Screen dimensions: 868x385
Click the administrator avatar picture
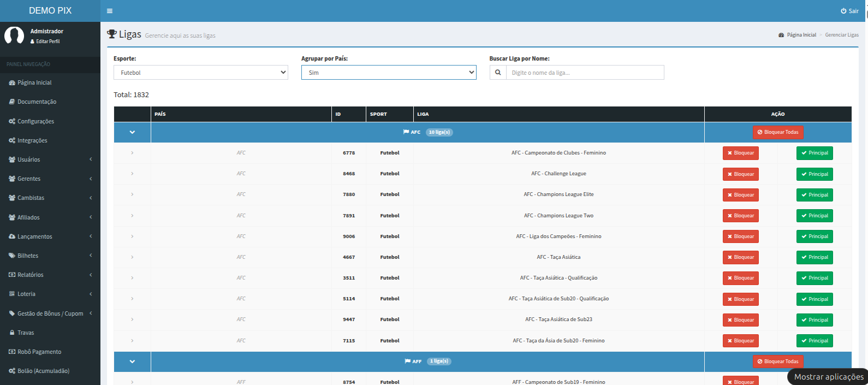14,35
